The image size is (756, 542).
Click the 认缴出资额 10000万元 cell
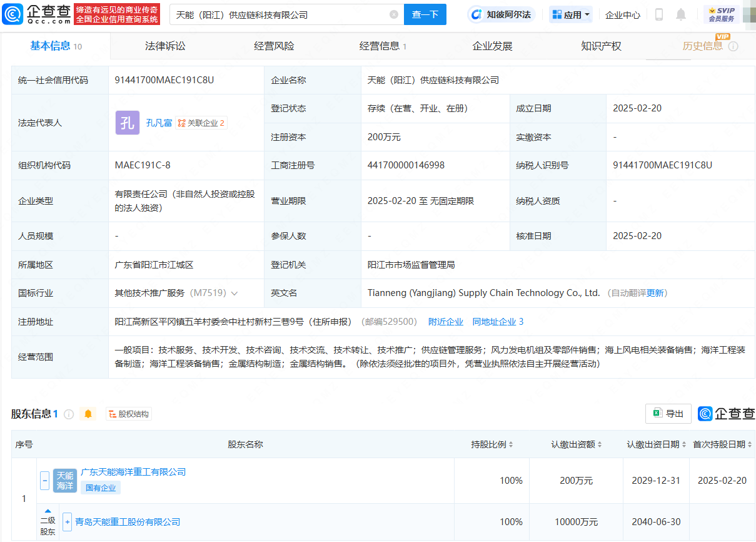coord(576,522)
